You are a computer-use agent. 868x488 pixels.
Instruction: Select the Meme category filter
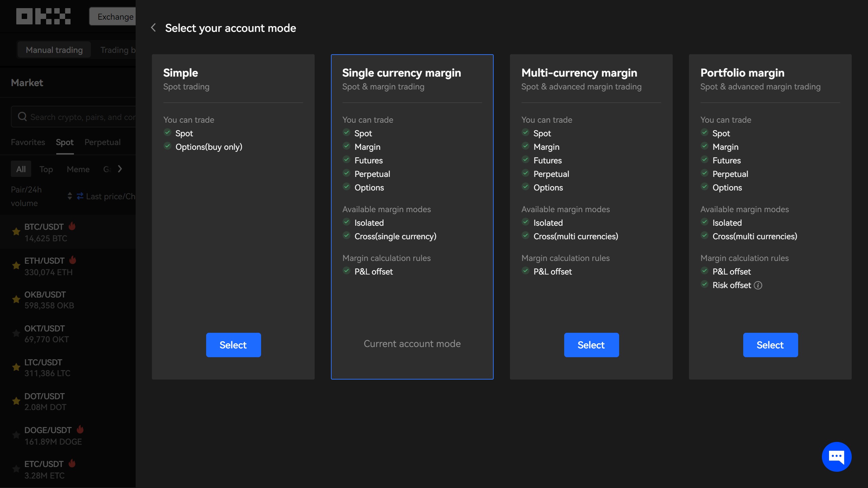click(78, 169)
